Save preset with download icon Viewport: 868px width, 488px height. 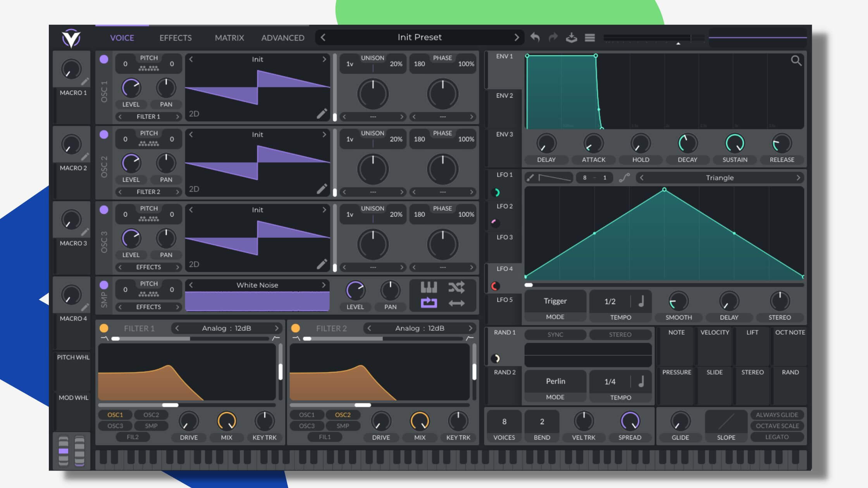coord(572,37)
